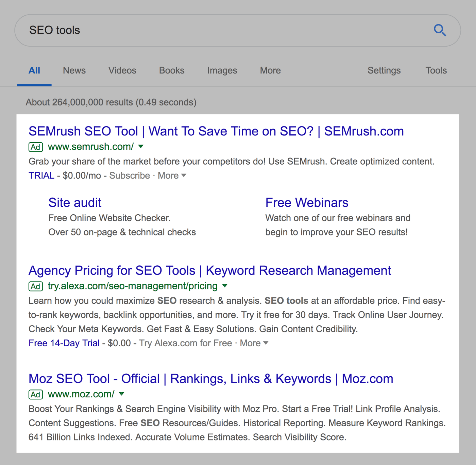Click the 'Grab your share of the market' description
This screenshot has height=465, width=476.
(232, 161)
